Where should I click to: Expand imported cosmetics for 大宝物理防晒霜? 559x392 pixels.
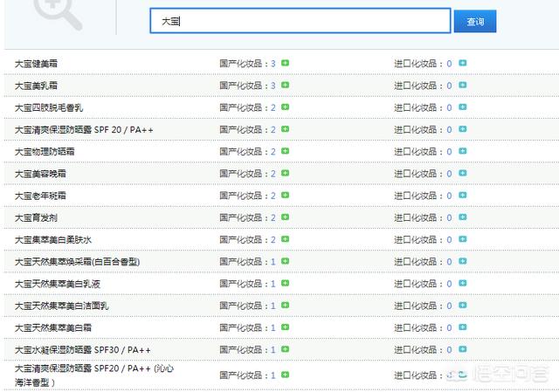click(462, 151)
